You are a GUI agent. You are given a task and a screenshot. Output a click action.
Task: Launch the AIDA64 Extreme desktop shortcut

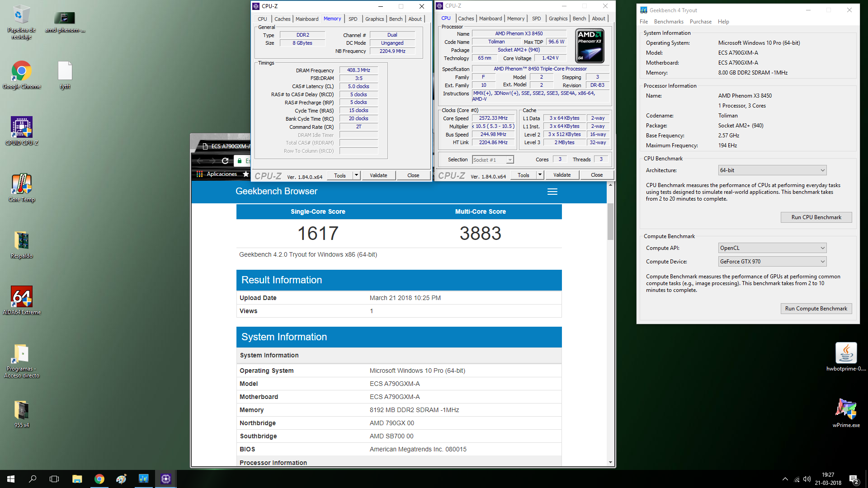[21, 300]
